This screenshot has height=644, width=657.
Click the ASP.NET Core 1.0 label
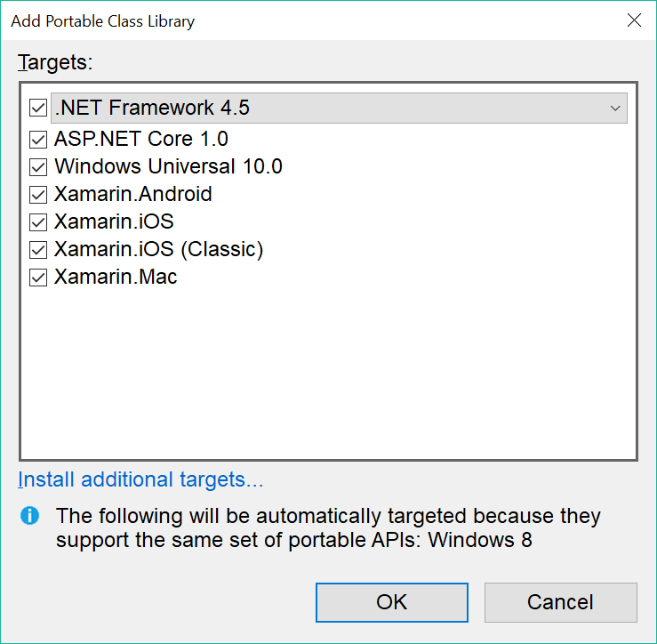click(141, 139)
